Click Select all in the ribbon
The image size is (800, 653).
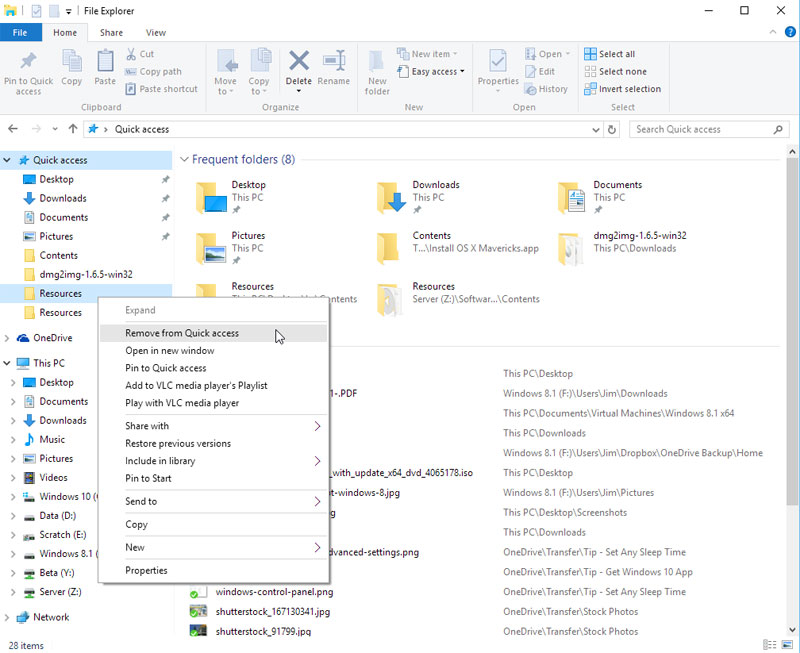[x=610, y=54]
